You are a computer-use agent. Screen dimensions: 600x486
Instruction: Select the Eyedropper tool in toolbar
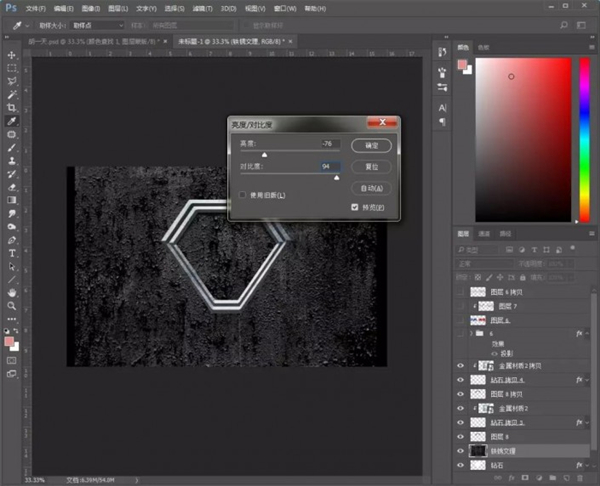[12, 120]
